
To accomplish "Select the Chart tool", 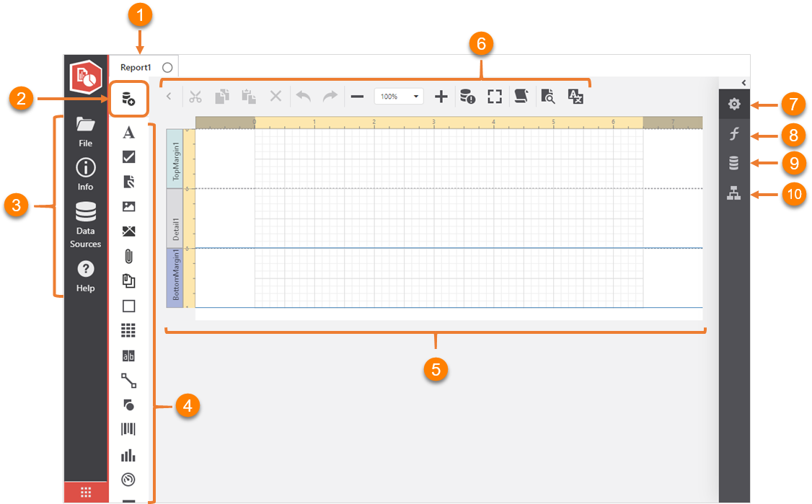I will click(128, 454).
